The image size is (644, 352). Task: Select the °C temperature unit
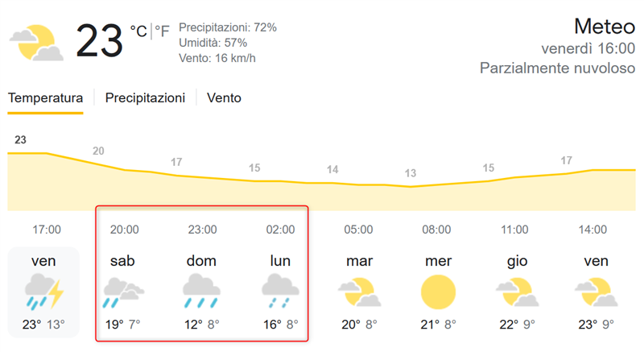click(x=138, y=31)
